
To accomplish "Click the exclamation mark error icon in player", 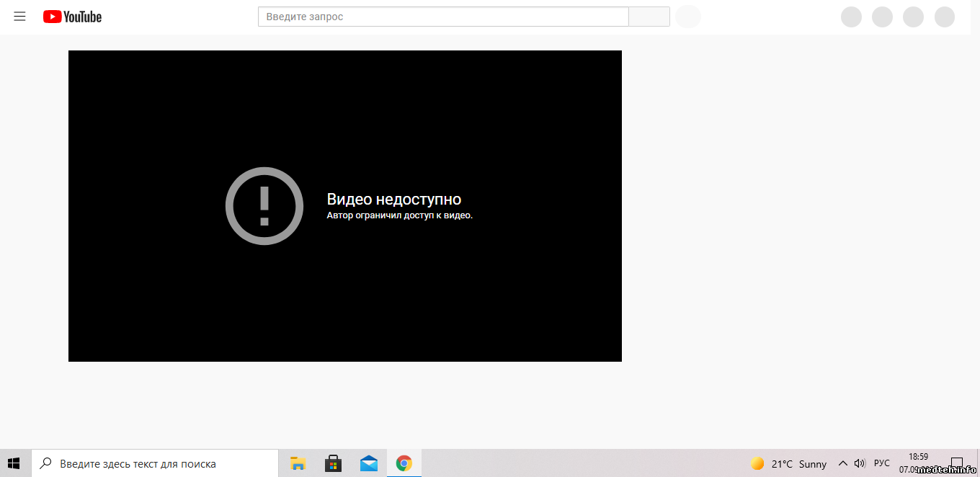I will [x=264, y=206].
